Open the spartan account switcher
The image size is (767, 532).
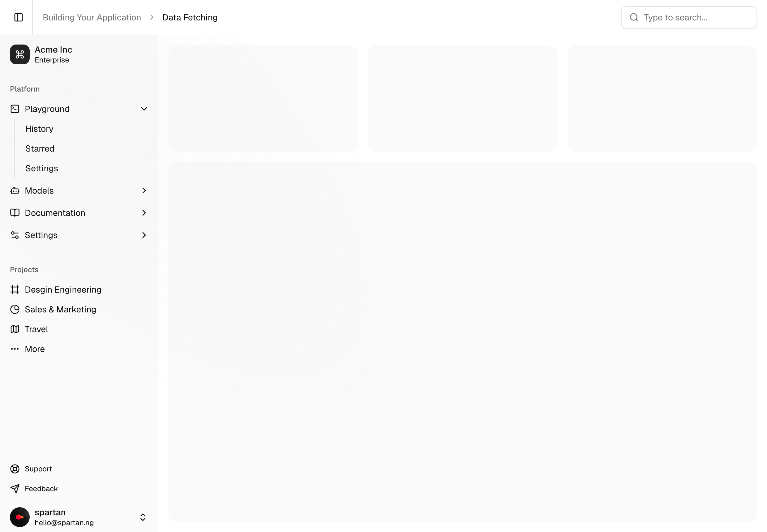click(x=143, y=517)
